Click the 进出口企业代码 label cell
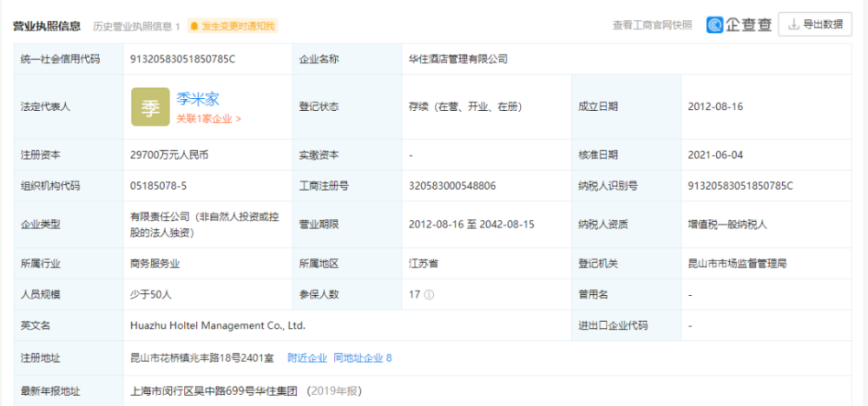Screen dimensions: 868x406 tap(626, 325)
